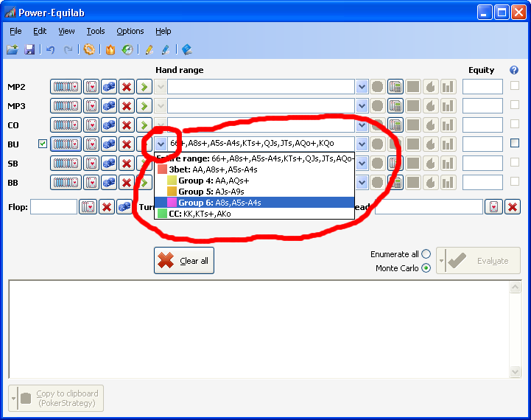Open help question mark icon
This screenshot has height=420, width=531.
[x=514, y=70]
